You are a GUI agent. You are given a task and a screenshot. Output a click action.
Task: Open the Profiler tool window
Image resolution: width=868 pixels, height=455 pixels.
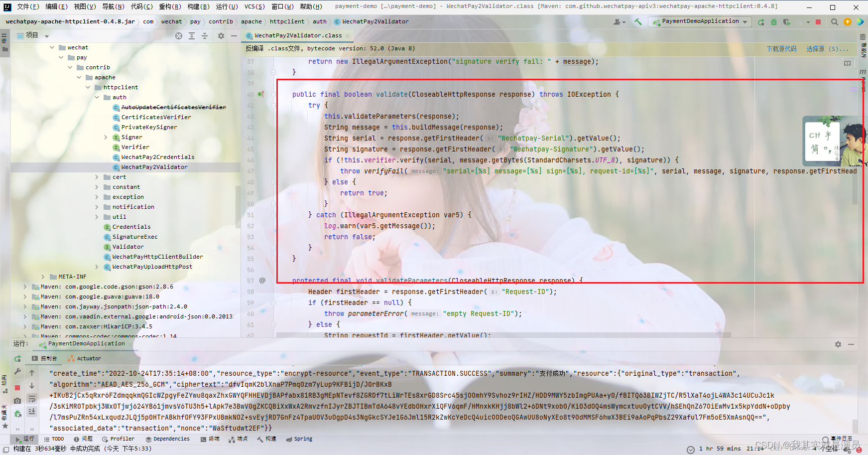118,439
